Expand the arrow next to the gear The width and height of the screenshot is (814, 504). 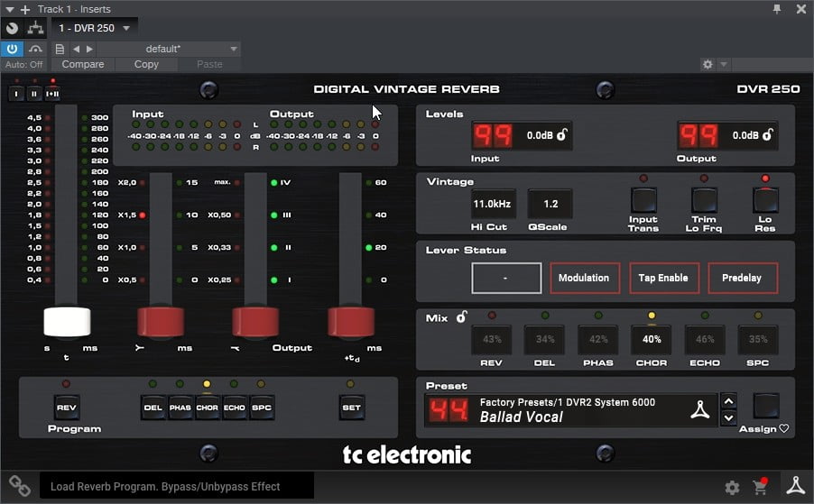point(723,64)
